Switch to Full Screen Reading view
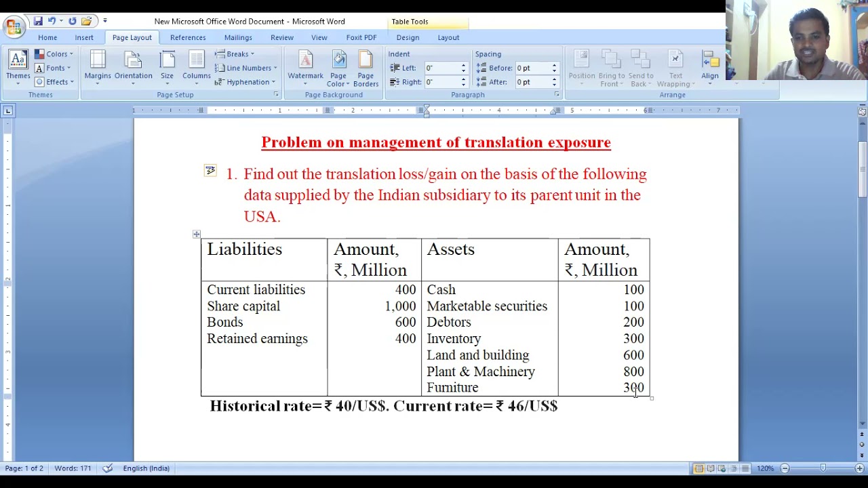This screenshot has width=868, height=488. 711,468
